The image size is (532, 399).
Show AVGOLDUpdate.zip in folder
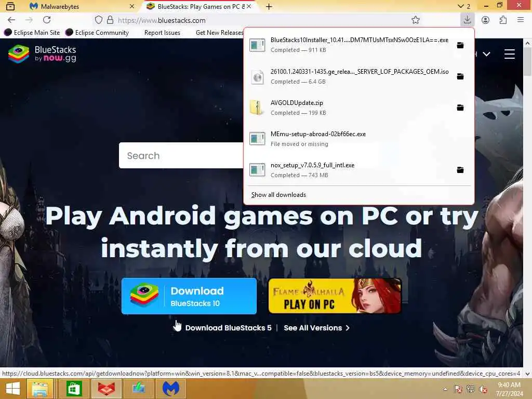[x=460, y=108]
